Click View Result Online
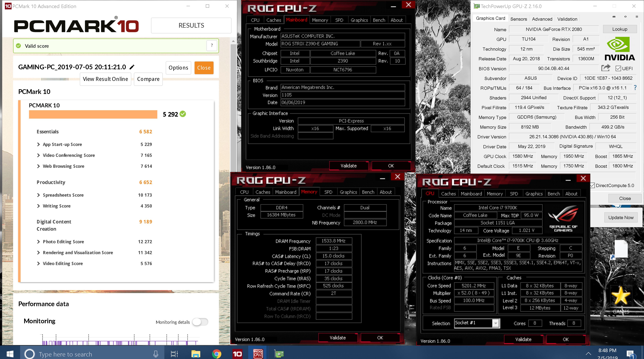This screenshot has height=359, width=644. [105, 79]
